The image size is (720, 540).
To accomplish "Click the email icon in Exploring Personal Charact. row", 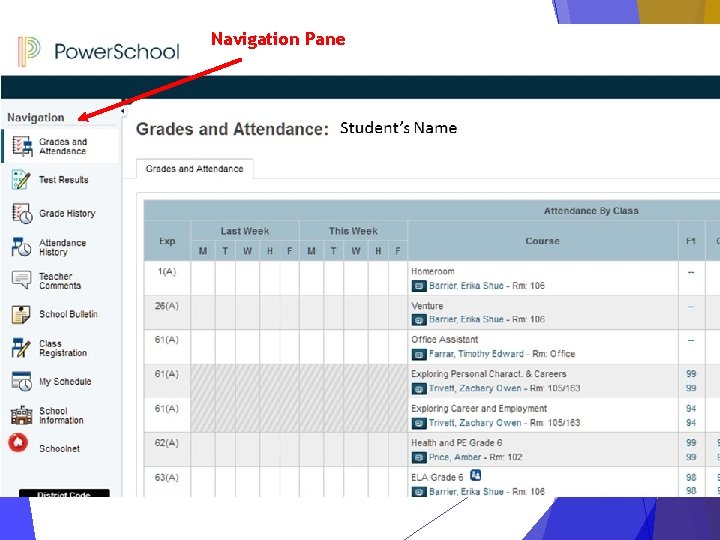I will [419, 388].
